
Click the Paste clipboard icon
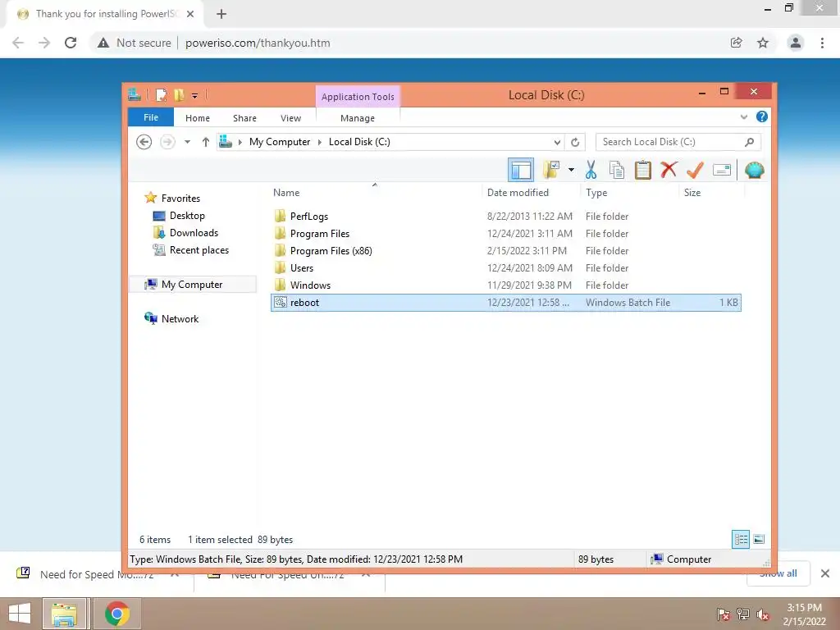click(642, 171)
